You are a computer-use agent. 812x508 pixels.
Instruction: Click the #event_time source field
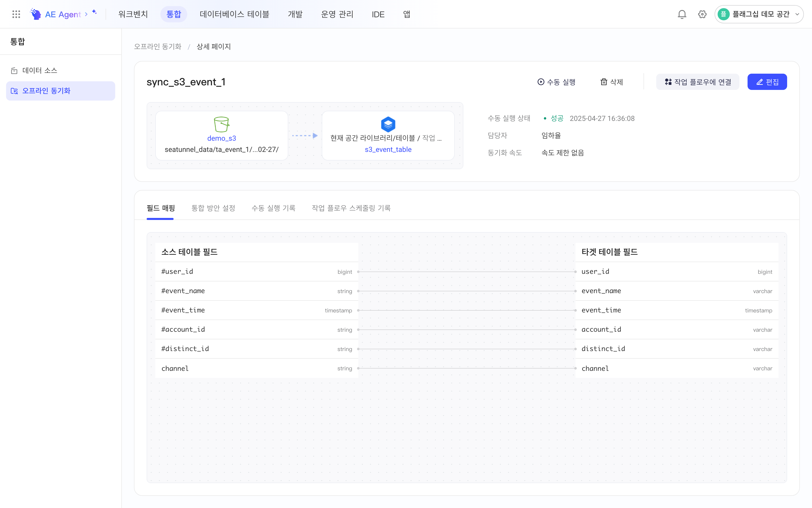coord(257,310)
